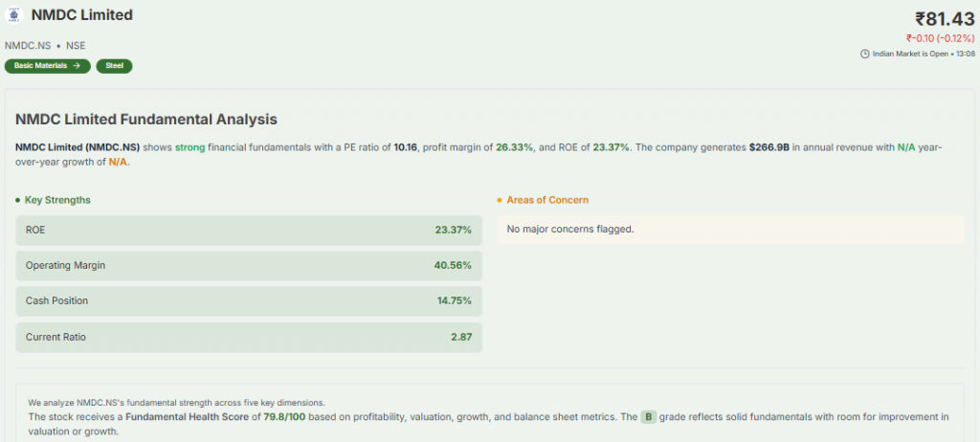
Task: Click the NMDC Limited Fundamental Analysis heading
Action: click(146, 120)
